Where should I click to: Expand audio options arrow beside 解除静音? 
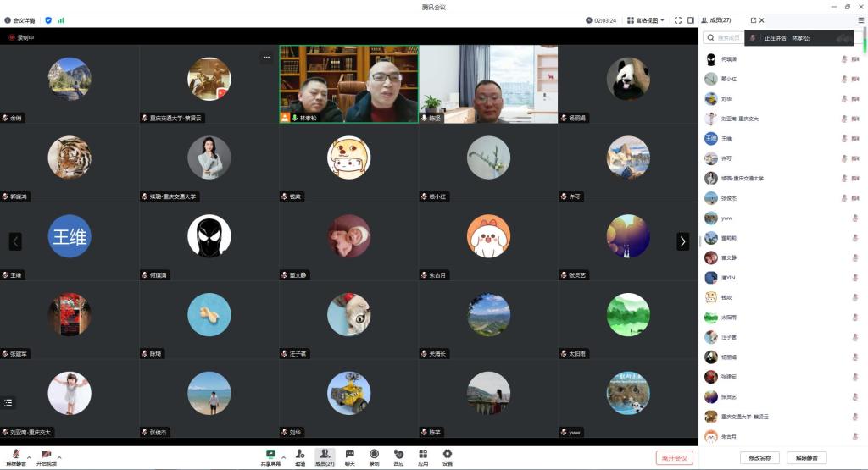coord(30,457)
